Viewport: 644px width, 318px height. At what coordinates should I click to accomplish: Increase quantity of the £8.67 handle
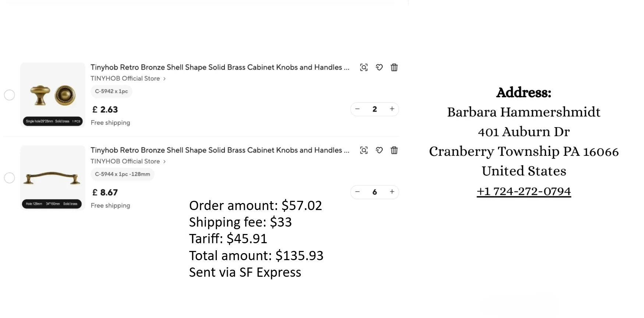coord(392,192)
